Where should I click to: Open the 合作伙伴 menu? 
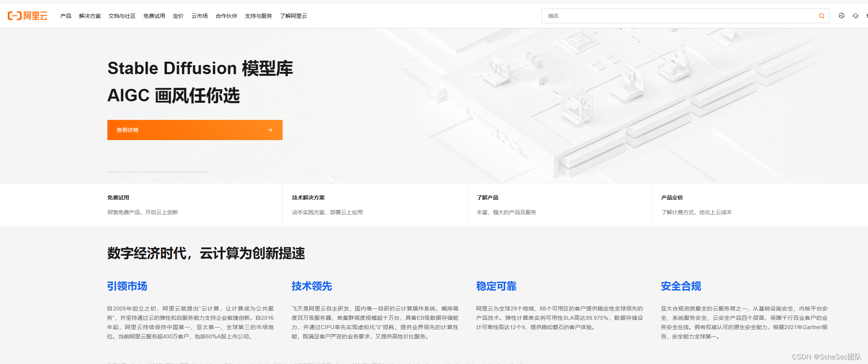pyautogui.click(x=226, y=16)
